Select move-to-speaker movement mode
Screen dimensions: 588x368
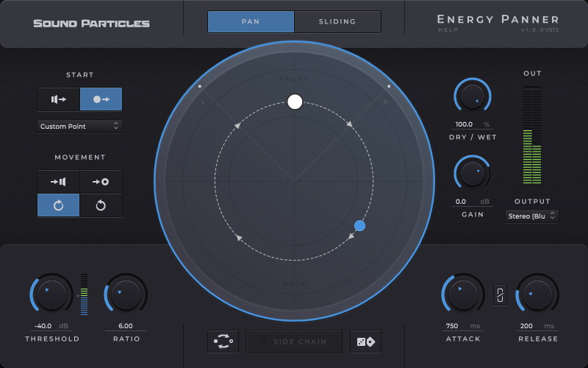[x=59, y=182]
